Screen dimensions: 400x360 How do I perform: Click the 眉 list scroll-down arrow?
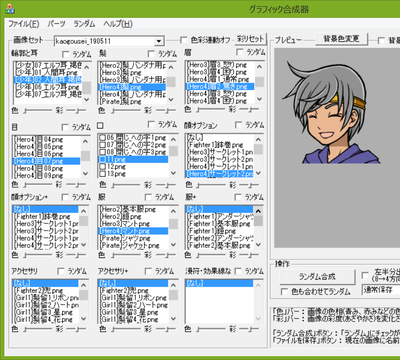259,99
